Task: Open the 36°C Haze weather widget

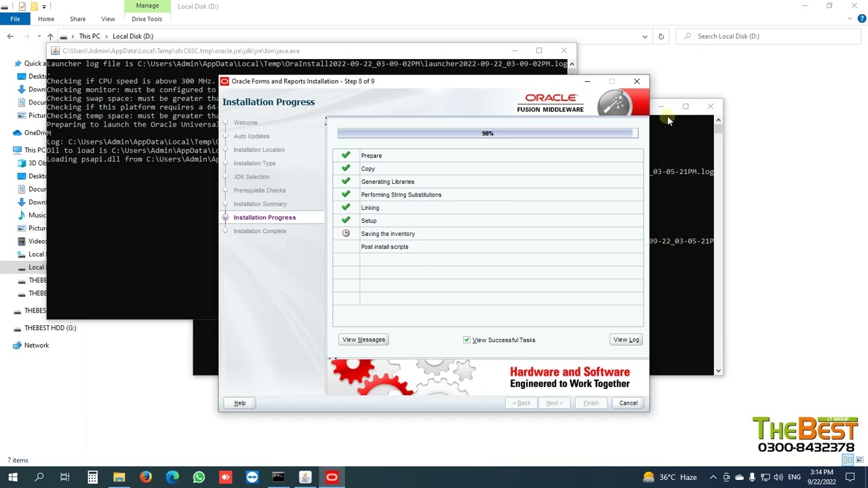Action: [671, 477]
